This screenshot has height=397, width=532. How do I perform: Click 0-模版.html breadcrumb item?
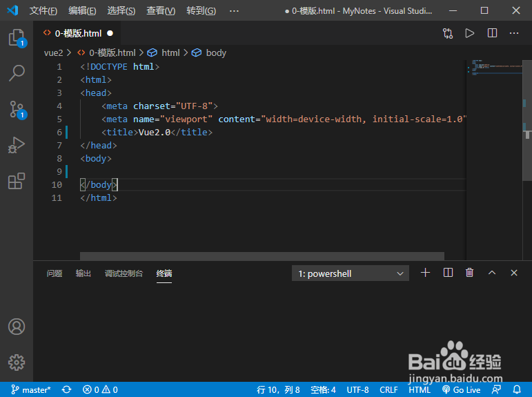[106, 52]
